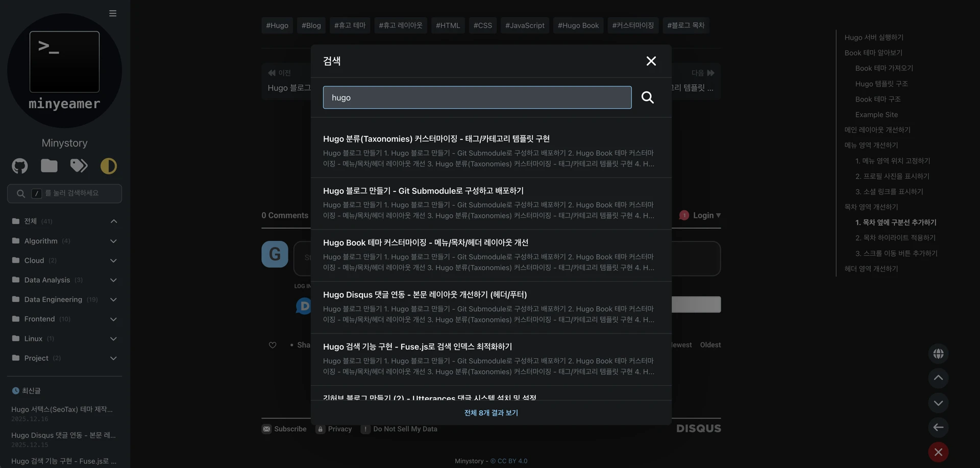Viewport: 980px width, 468px height.
Task: Click the hugo search input field
Action: (x=477, y=97)
